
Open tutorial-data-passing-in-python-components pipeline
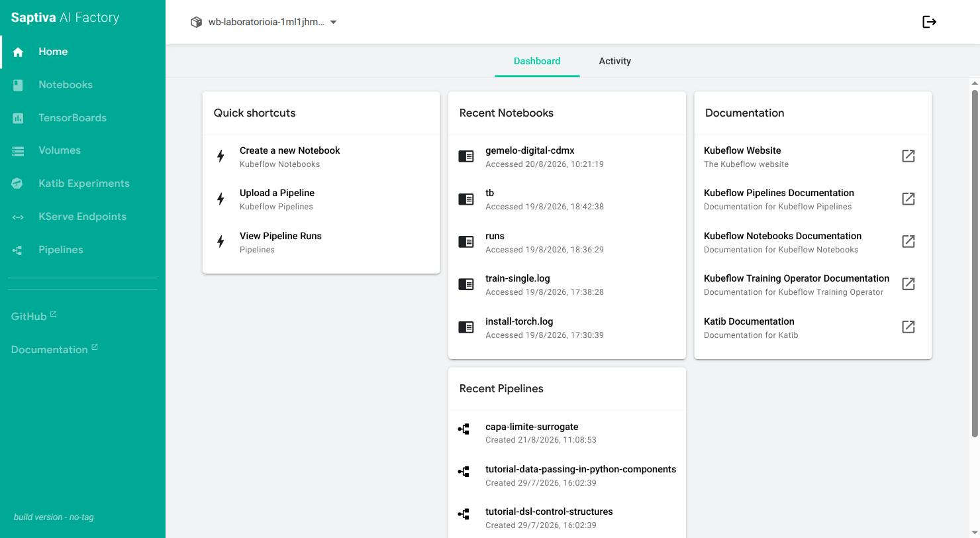pos(567,475)
